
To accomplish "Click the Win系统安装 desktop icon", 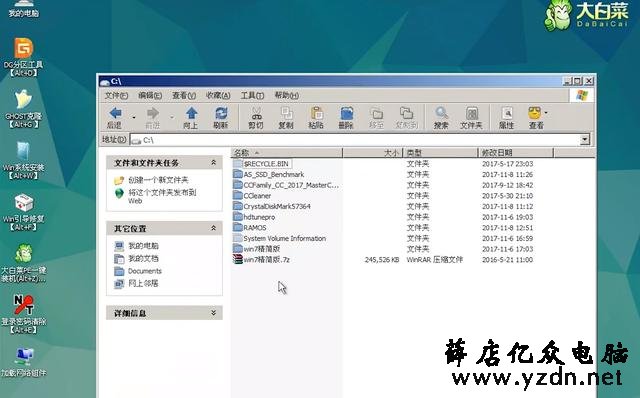I will point(23,161).
